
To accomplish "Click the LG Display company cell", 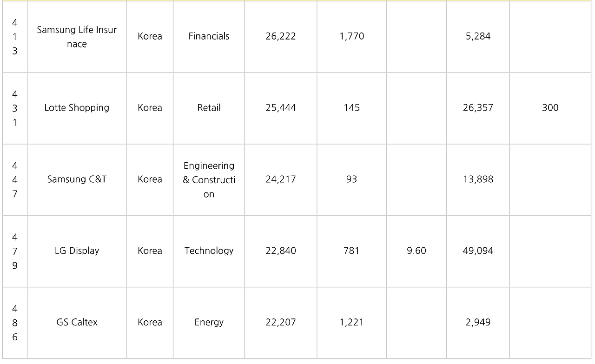I will click(77, 251).
